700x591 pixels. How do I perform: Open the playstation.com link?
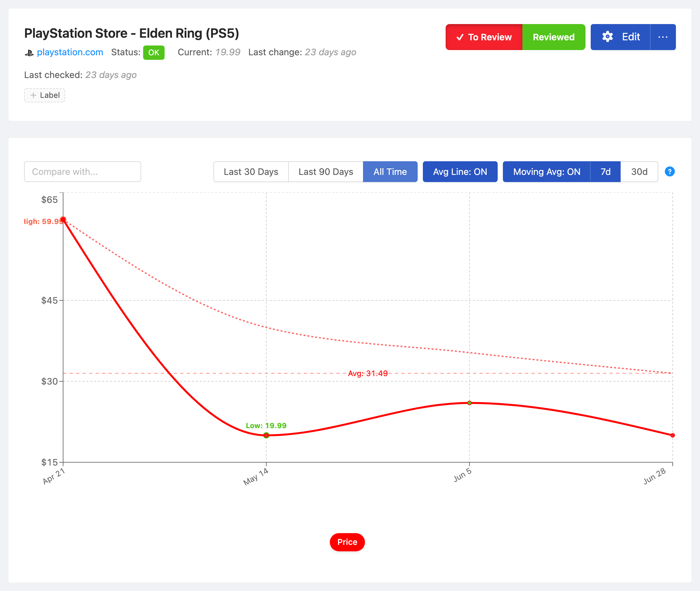[x=70, y=52]
